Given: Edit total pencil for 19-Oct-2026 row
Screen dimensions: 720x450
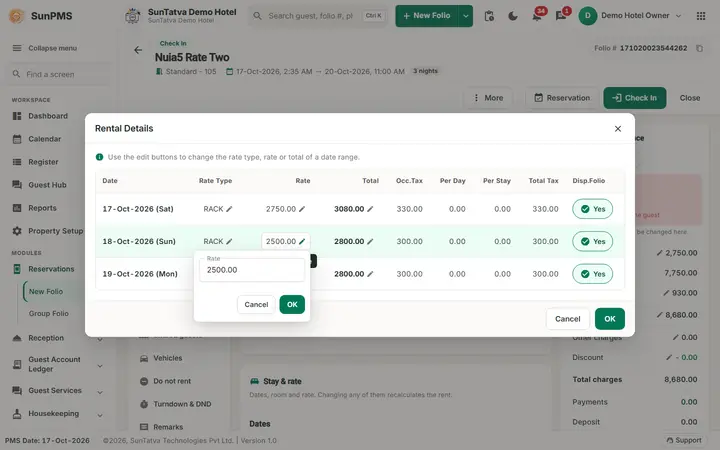Looking at the screenshot, I should (x=370, y=274).
